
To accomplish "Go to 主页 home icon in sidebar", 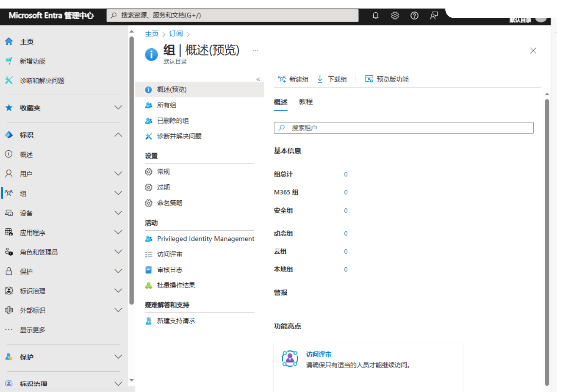I will point(9,42).
